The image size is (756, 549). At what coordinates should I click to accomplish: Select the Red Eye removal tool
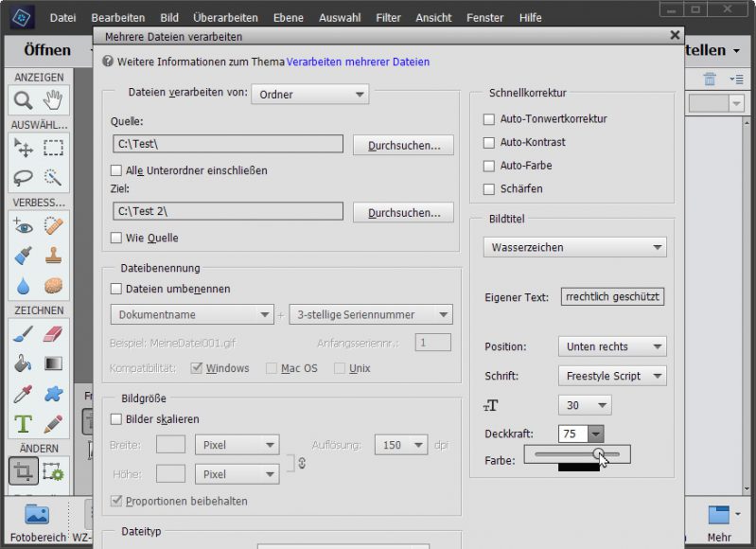coord(24,226)
